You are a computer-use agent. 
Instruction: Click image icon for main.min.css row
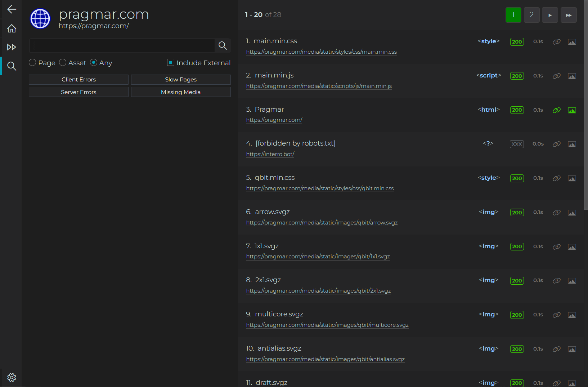point(571,42)
